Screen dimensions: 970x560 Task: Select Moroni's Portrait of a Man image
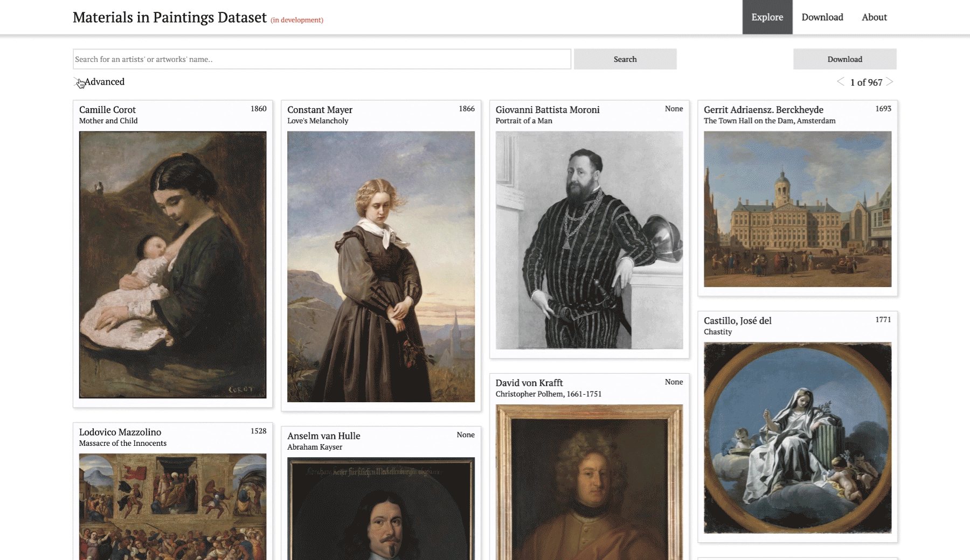[x=589, y=240]
